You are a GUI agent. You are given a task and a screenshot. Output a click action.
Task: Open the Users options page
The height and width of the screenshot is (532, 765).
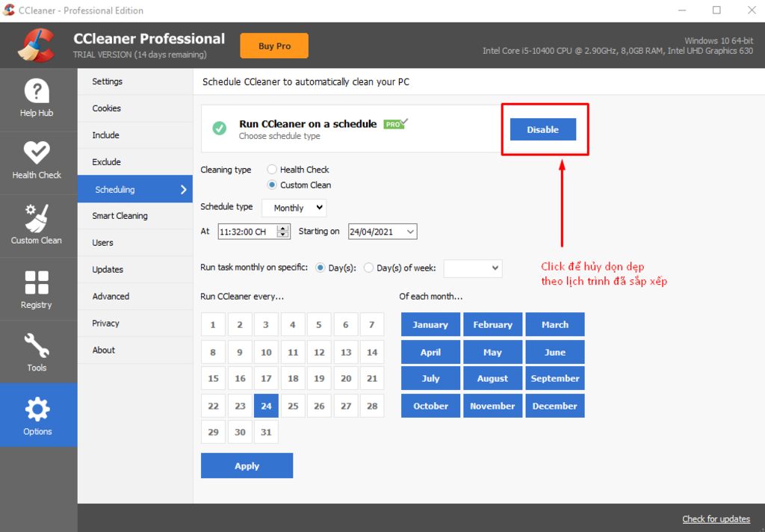tap(135, 243)
